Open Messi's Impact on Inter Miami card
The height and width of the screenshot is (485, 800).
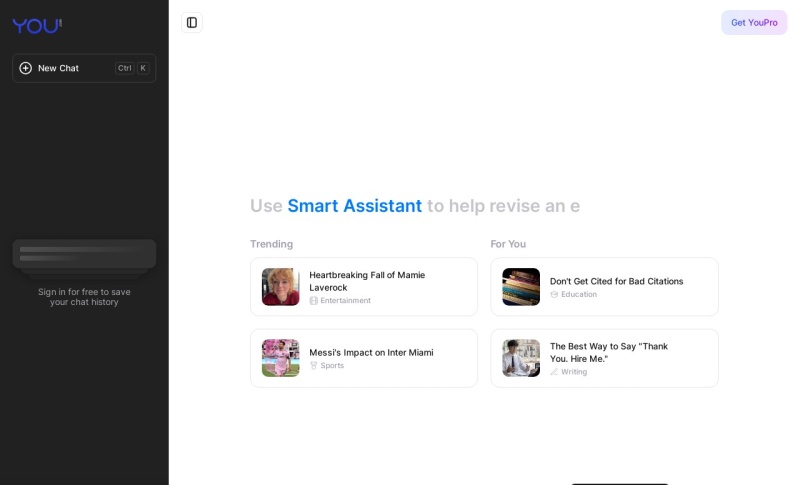coord(364,358)
